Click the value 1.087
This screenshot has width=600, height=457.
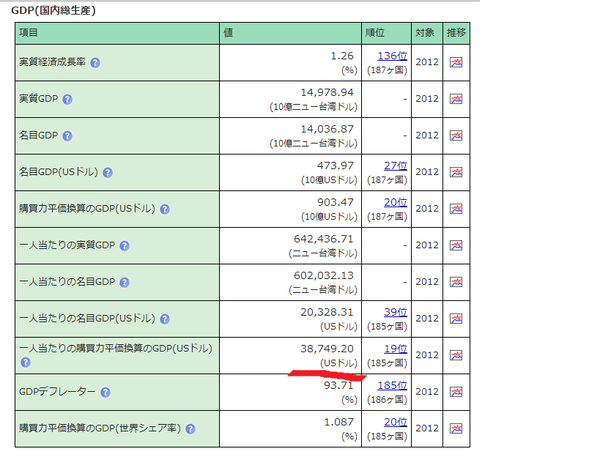pyautogui.click(x=339, y=422)
